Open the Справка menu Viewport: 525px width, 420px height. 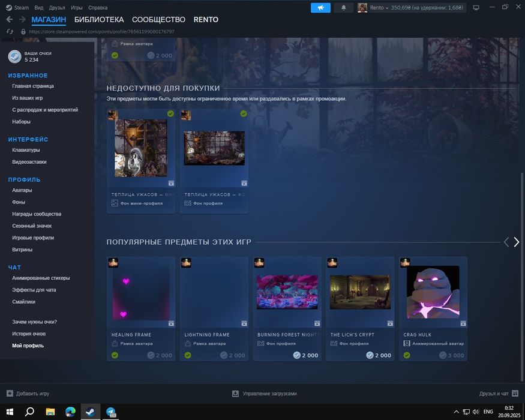click(98, 7)
